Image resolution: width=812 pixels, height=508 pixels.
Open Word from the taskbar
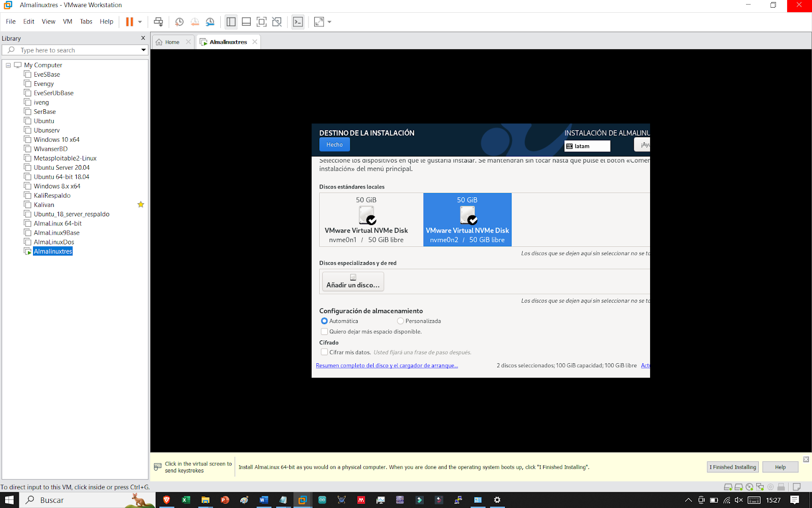click(263, 500)
